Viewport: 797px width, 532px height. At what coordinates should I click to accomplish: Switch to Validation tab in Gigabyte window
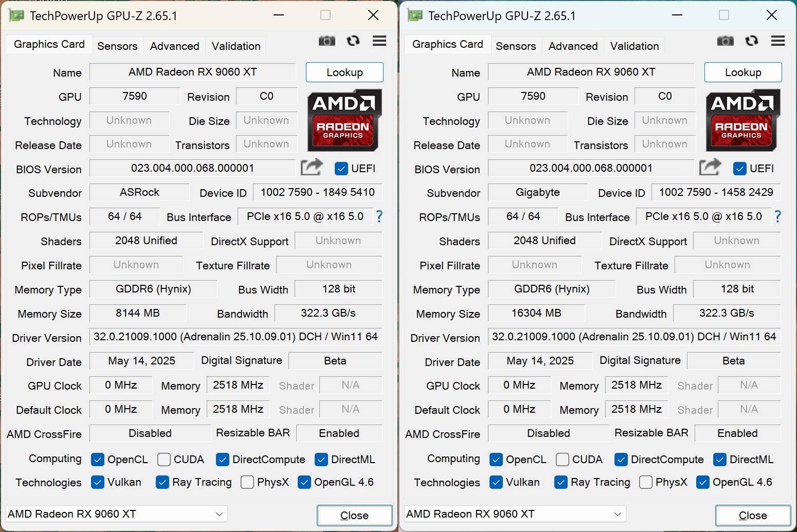[635, 46]
